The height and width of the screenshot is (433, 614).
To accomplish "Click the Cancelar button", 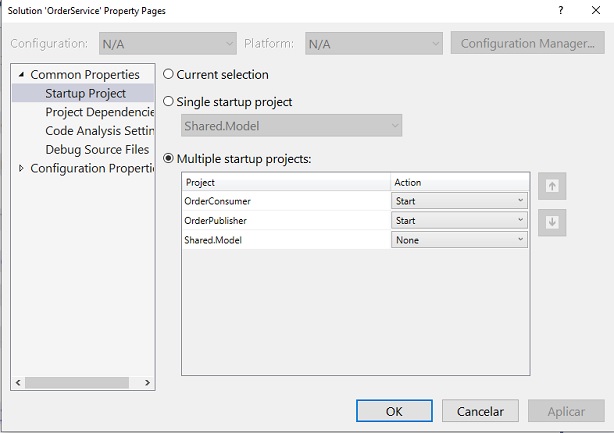I will point(480,411).
